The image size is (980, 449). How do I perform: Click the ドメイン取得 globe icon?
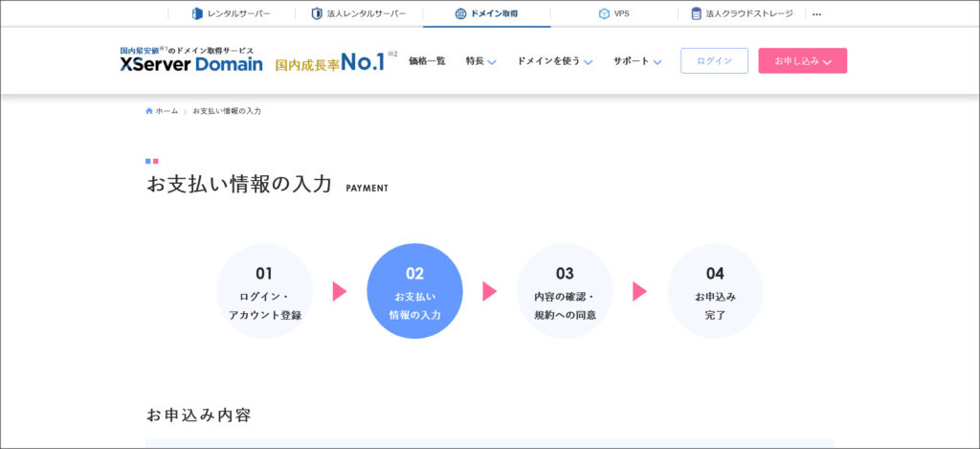[460, 13]
